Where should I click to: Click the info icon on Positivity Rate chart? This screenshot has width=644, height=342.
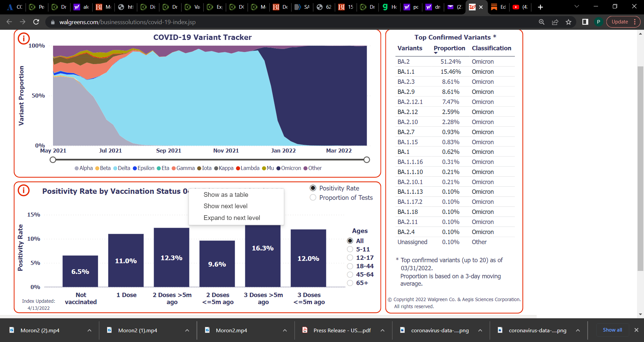pyautogui.click(x=23, y=190)
